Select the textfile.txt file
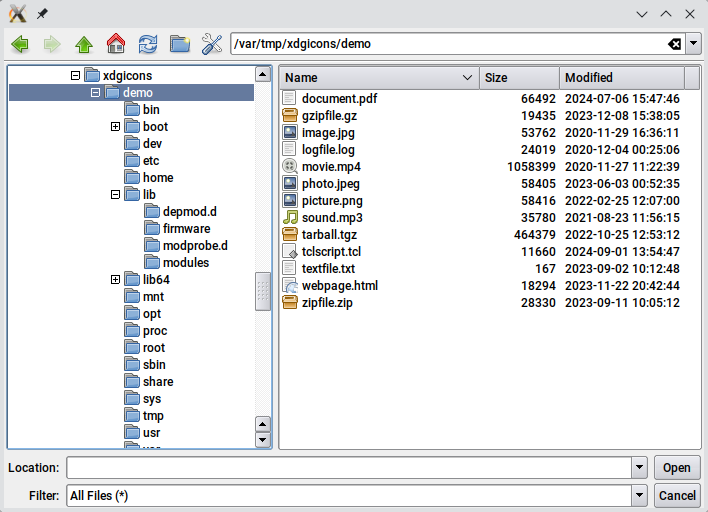Image resolution: width=708 pixels, height=512 pixels. (x=328, y=269)
